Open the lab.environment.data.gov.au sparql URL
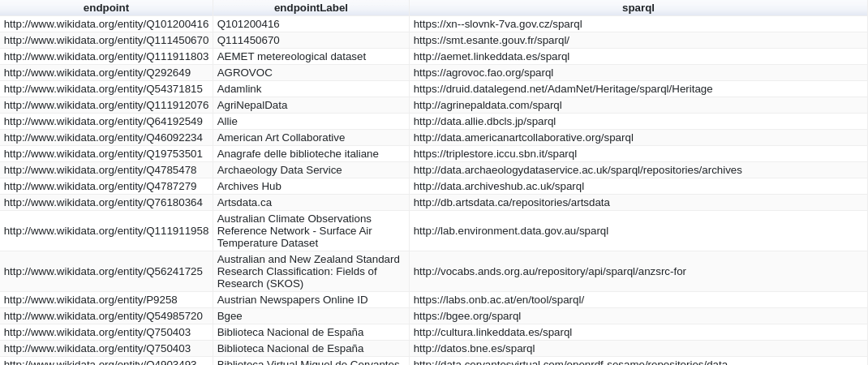Image resolution: width=868 pixels, height=365 pixels. click(510, 230)
